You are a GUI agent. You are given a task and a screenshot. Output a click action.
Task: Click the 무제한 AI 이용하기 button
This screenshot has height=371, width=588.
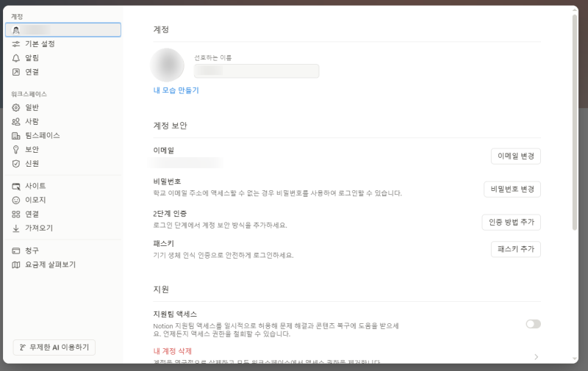pos(54,347)
